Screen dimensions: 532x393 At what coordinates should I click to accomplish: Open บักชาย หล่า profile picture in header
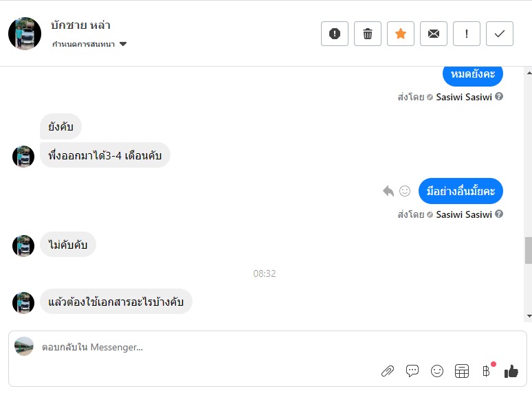(x=25, y=34)
